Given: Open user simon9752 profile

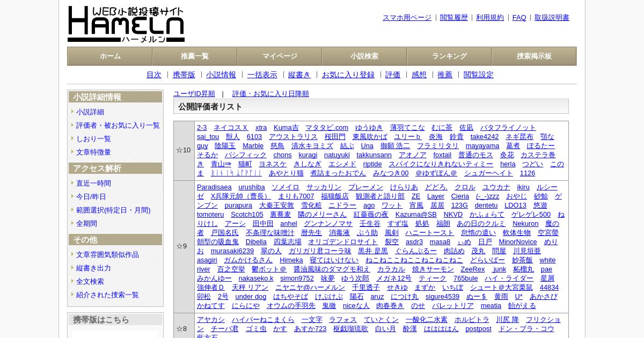Looking at the screenshot, I should pyautogui.click(x=297, y=278).
